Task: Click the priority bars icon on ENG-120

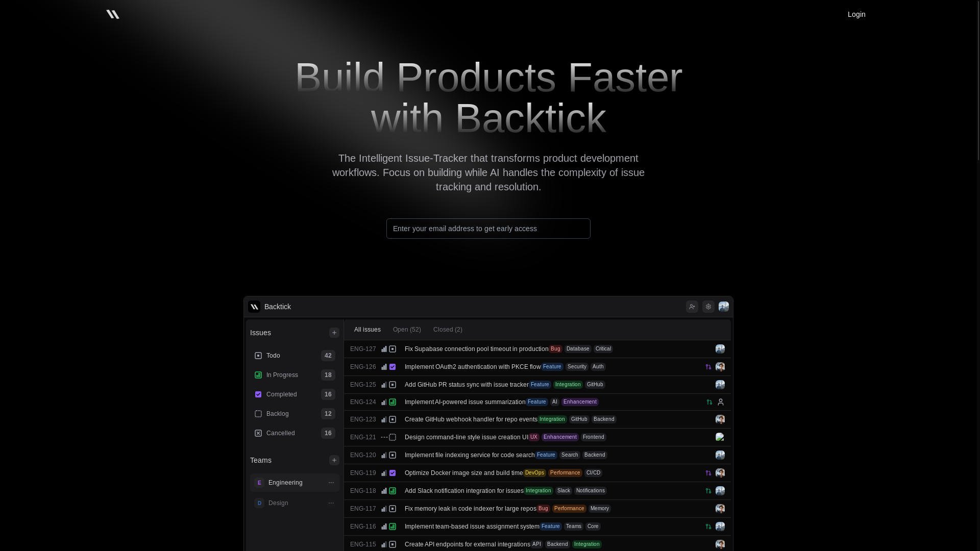Action: click(384, 455)
